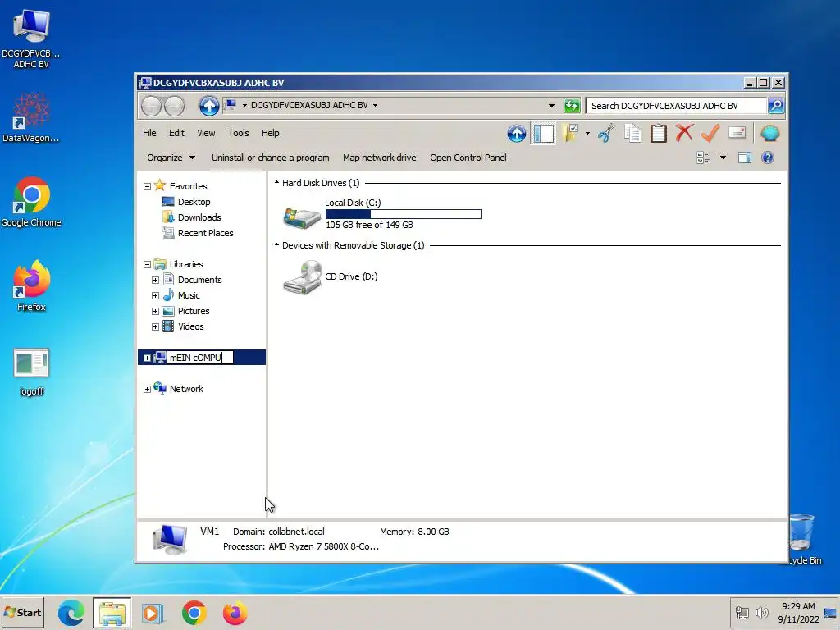Click the volume speaker tray icon
Viewport: 840px width, 630px height.
(x=761, y=612)
